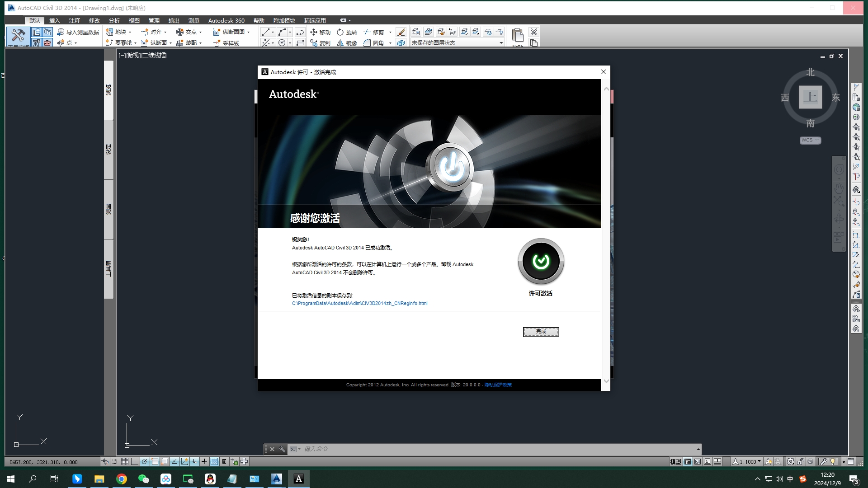The height and width of the screenshot is (488, 868).
Task: Click the Toolspace hammer-and-wrench icon
Action: click(x=18, y=35)
